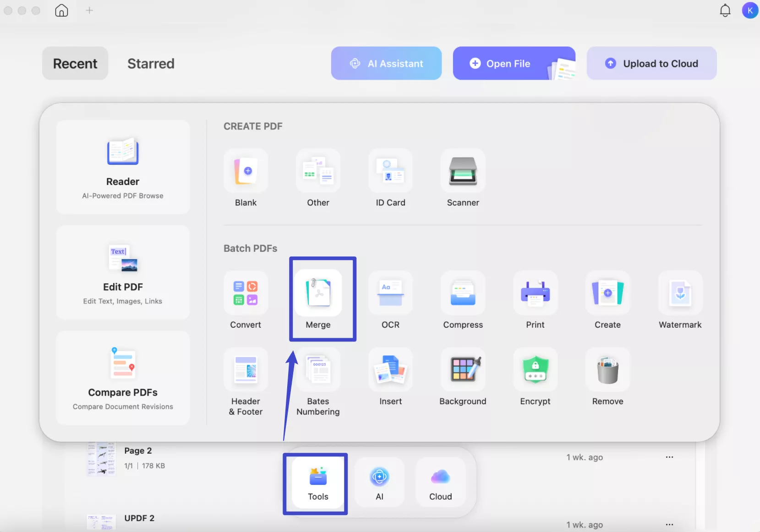760x532 pixels.
Task: Open the batch Remove tool
Action: coord(608,370)
